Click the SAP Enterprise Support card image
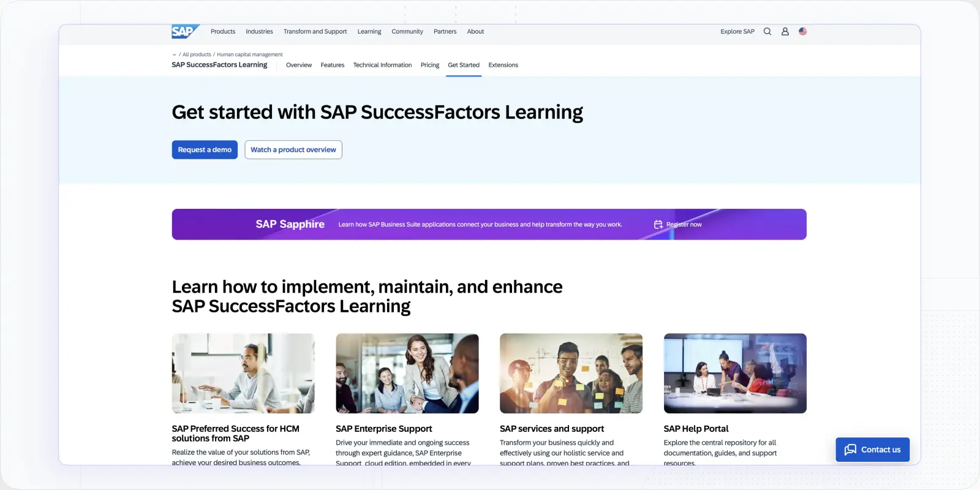This screenshot has width=980, height=490. [x=407, y=374]
